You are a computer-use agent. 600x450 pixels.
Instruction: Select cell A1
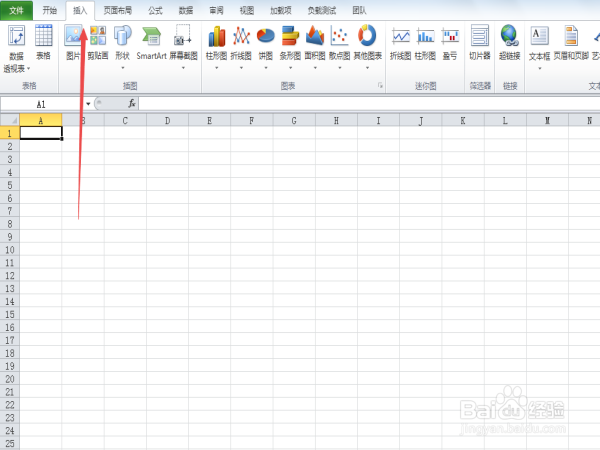(x=41, y=133)
